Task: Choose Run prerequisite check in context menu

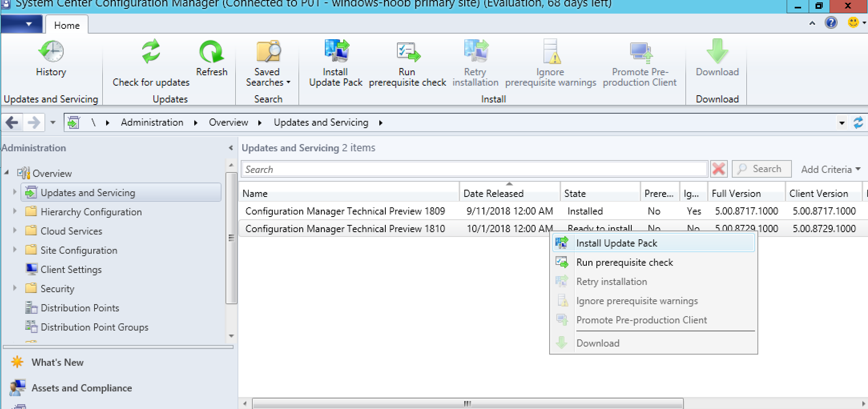Action: pyautogui.click(x=654, y=262)
